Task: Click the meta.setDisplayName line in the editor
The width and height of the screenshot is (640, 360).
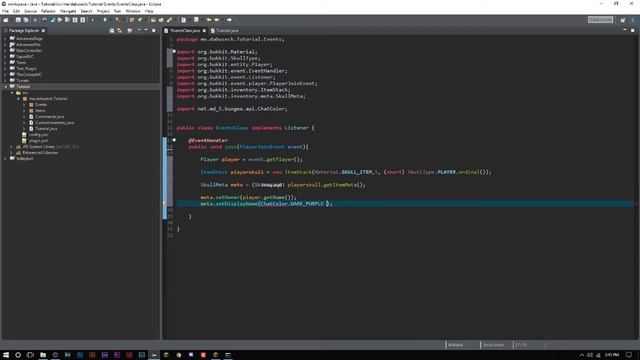Action: click(266, 204)
